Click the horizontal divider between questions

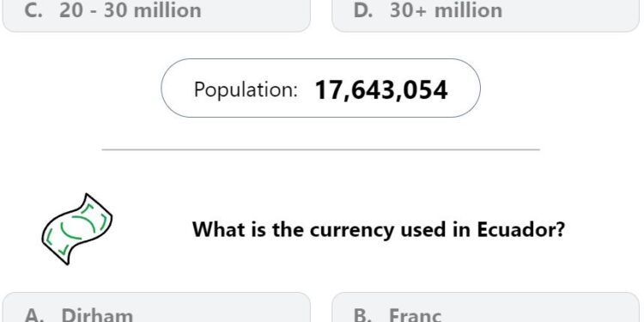coord(321,149)
